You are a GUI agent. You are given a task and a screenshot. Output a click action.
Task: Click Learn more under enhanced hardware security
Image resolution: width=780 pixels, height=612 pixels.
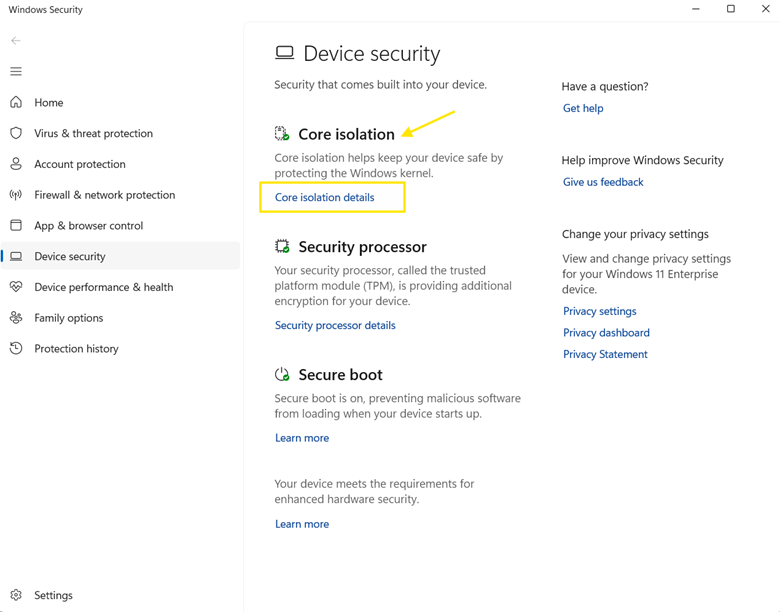point(302,524)
